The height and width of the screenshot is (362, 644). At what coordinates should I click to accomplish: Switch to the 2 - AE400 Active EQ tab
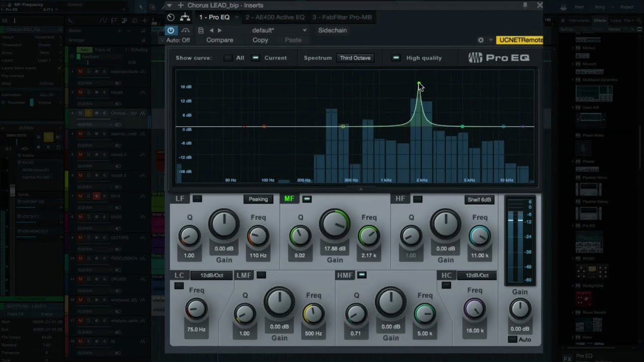click(x=275, y=17)
